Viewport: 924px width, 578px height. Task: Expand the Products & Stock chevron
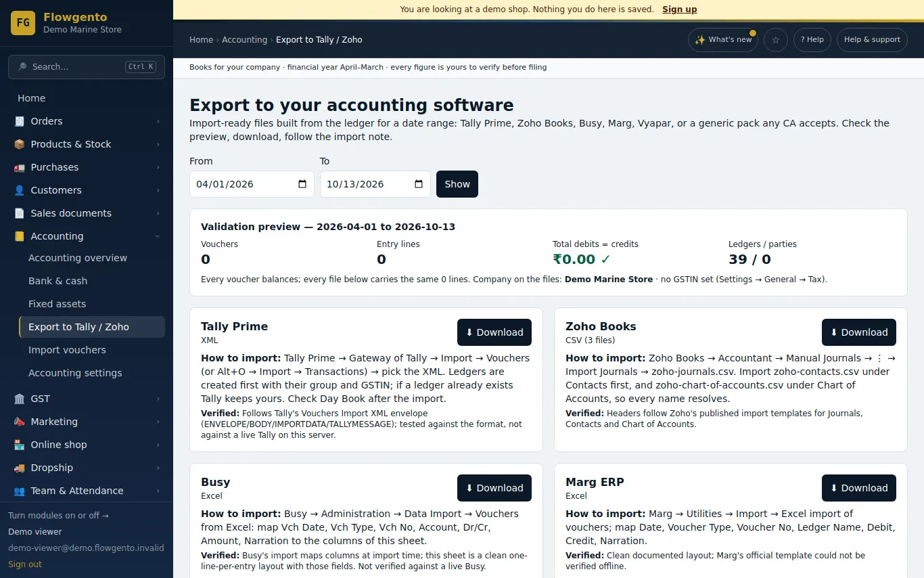(158, 144)
